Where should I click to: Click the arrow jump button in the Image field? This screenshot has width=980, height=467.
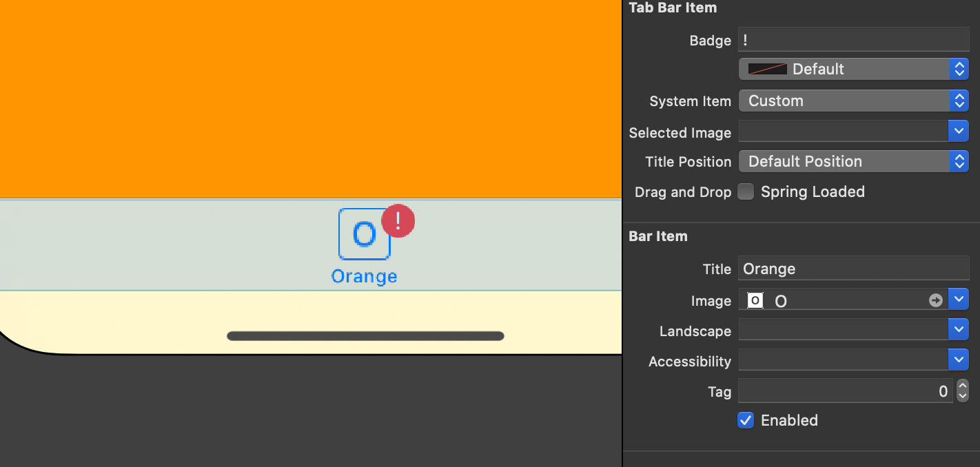pyautogui.click(x=936, y=300)
